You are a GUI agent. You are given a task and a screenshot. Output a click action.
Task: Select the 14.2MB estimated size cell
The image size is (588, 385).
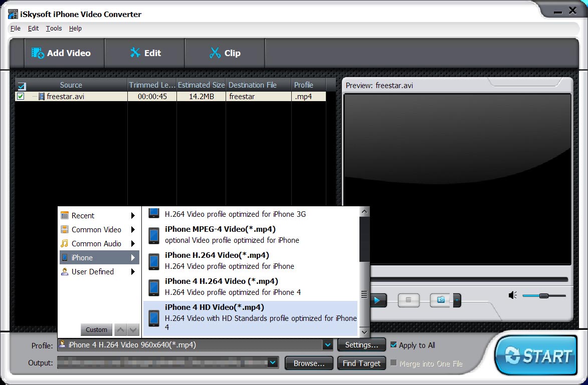point(202,97)
